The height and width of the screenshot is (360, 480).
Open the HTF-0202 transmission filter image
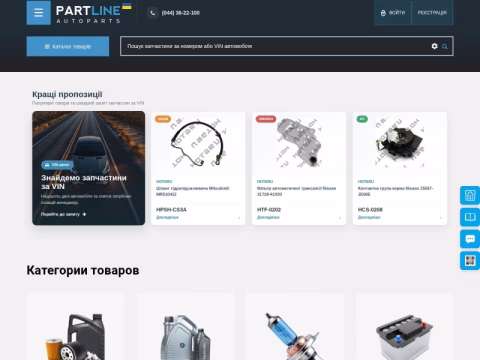tap(299, 143)
